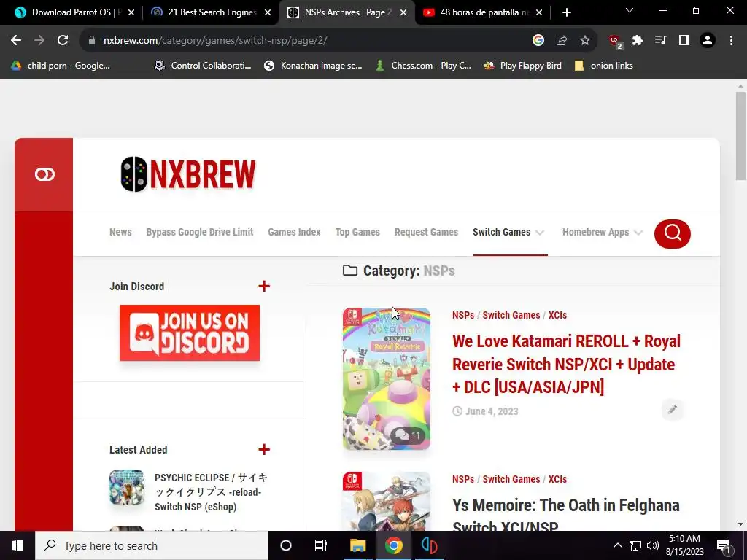The height and width of the screenshot is (560, 747).
Task: Click the Join Us On Discord banner
Action: (x=190, y=332)
